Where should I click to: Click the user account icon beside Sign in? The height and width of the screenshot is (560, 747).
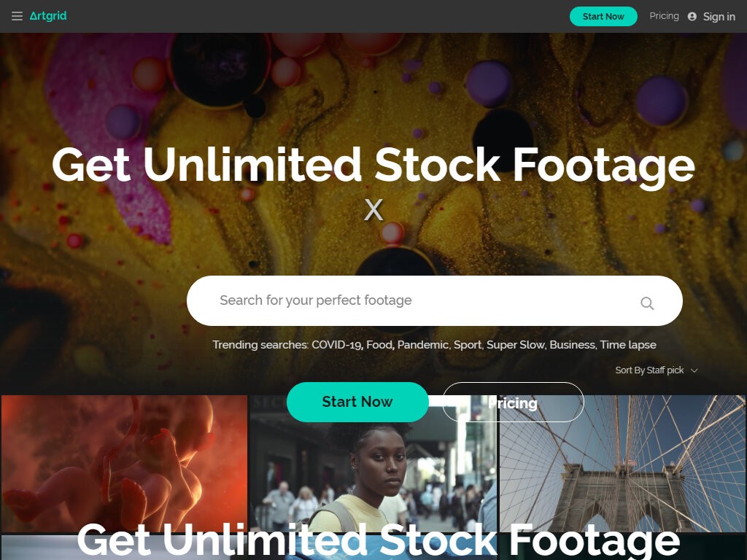(692, 17)
